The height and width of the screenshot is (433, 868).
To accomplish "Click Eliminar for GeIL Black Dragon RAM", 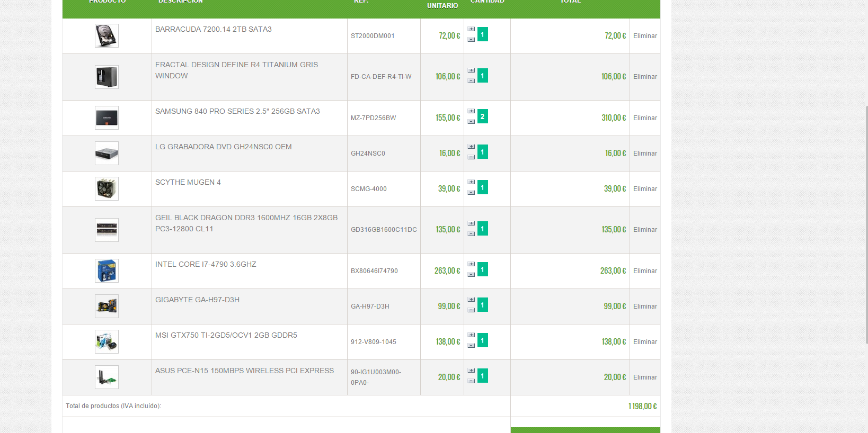I will [645, 230].
